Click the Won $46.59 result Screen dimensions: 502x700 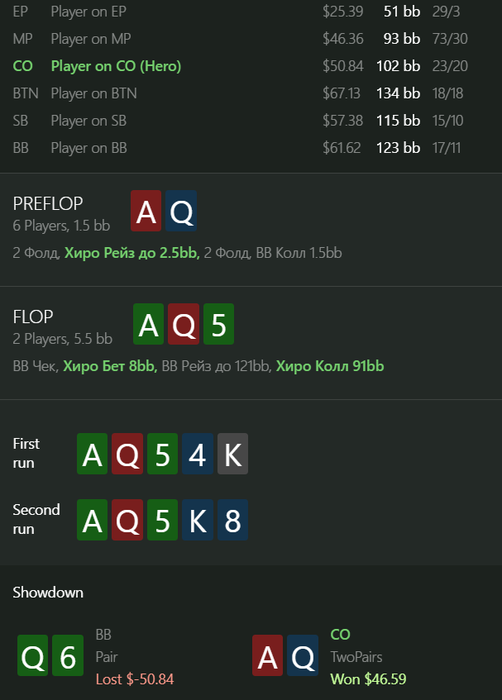point(368,679)
